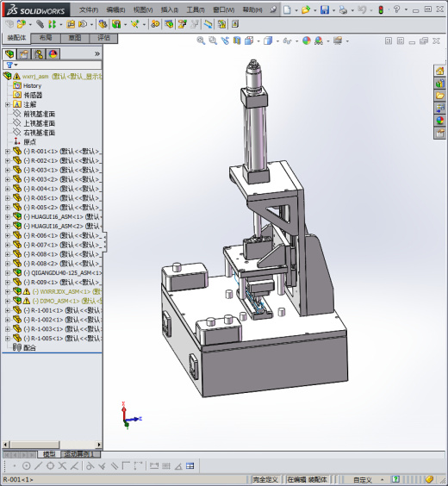Screen dimensions: 448x486
Task: Expand the 注解 annotations folder
Action: click(x=8, y=105)
